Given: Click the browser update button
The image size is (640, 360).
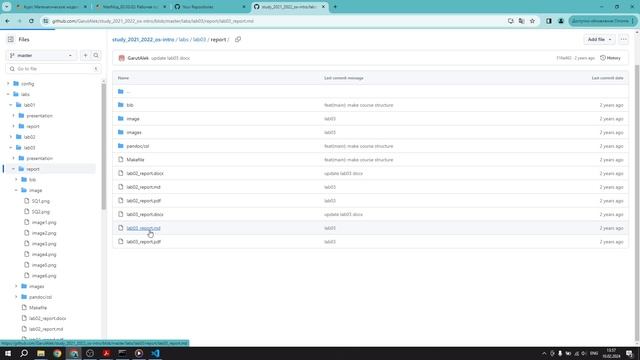Looking at the screenshot, I should [x=602, y=21].
